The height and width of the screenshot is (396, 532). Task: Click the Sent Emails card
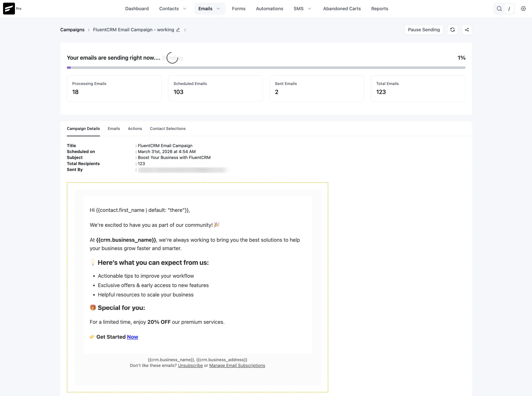pyautogui.click(x=317, y=88)
